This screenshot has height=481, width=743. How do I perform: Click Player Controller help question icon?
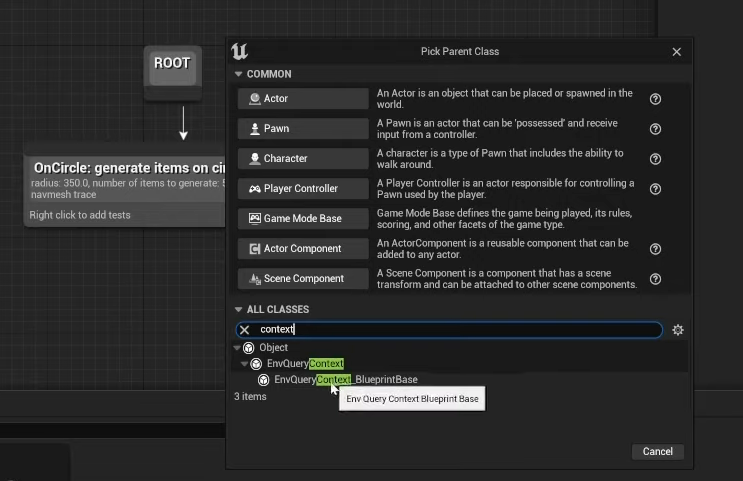pyautogui.click(x=656, y=189)
